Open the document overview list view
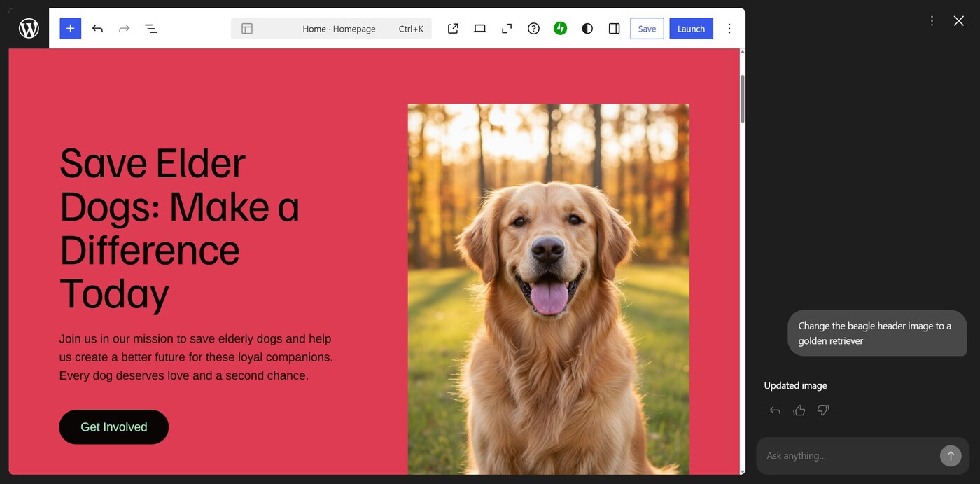Image resolution: width=980 pixels, height=484 pixels. pyautogui.click(x=151, y=28)
